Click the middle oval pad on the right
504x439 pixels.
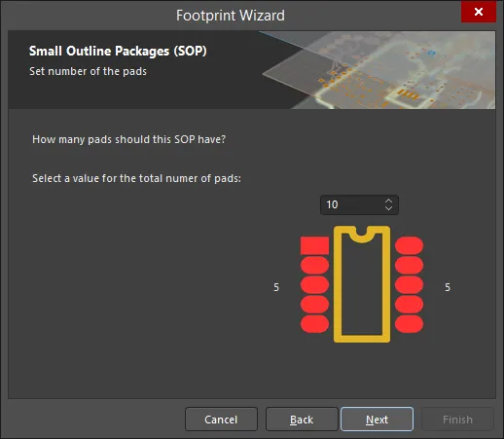point(409,284)
